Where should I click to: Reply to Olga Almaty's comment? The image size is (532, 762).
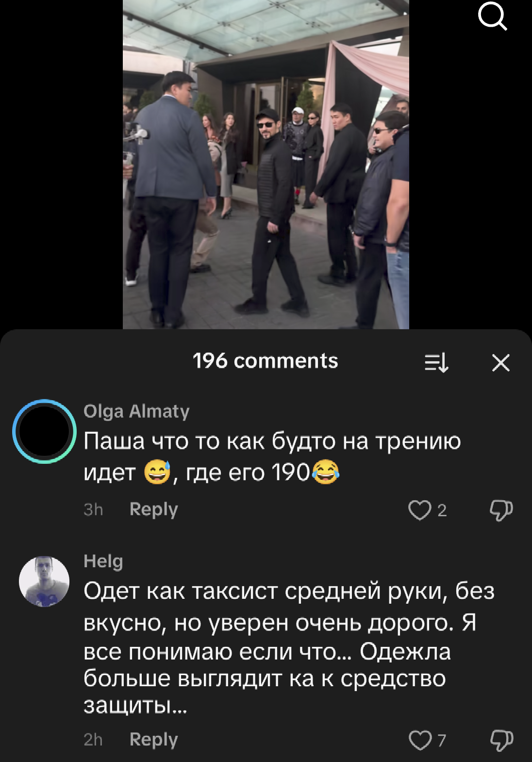[153, 509]
